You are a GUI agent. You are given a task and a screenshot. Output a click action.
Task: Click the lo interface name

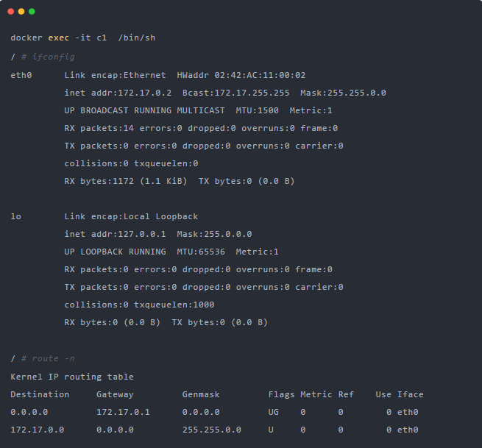(15, 216)
